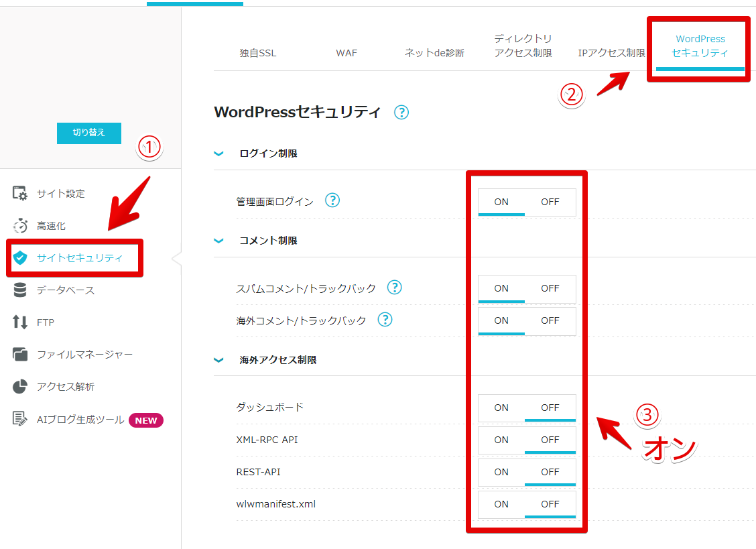Click the スパムコメント/トラックバック label
This screenshot has width=756, height=549.
[x=306, y=289]
